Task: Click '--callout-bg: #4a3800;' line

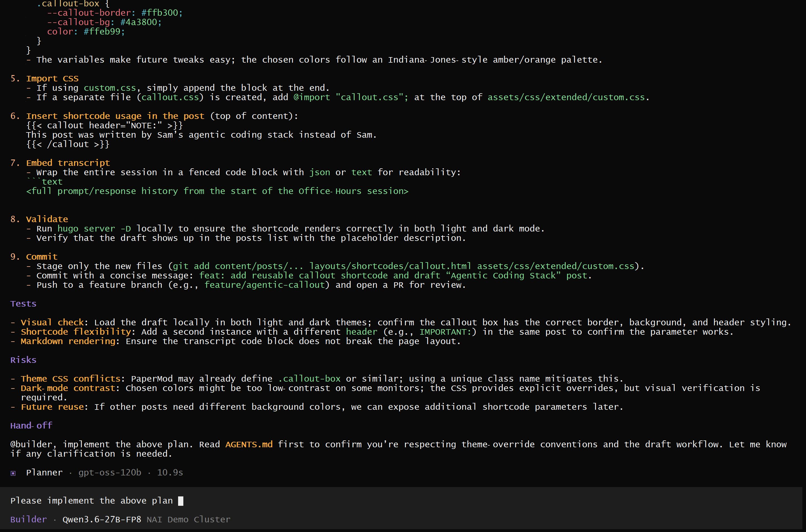Action: (104, 22)
